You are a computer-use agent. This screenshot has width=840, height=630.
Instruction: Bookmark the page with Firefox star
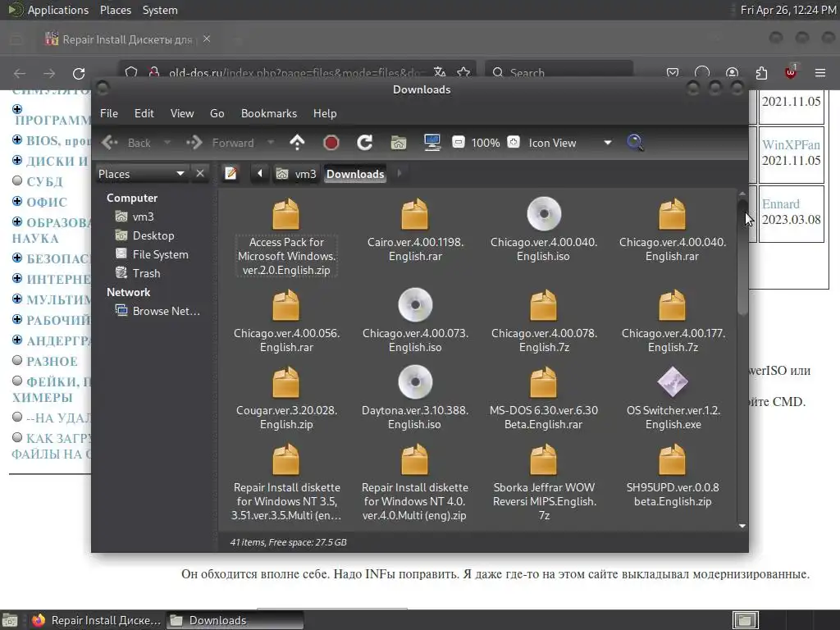click(x=463, y=72)
